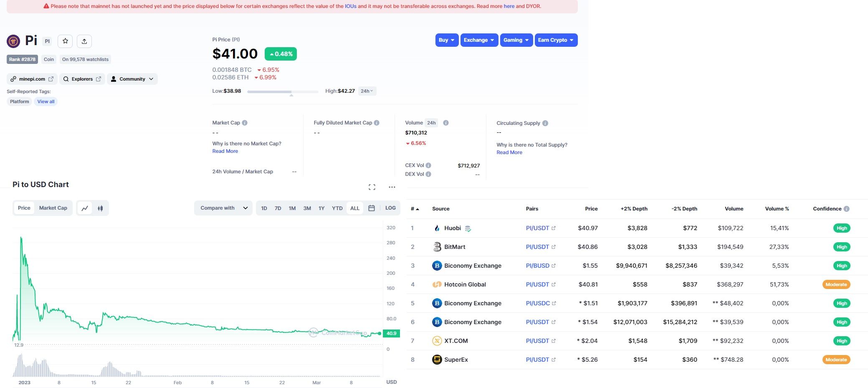
Task: Open the chart three-dots more options
Action: click(392, 187)
